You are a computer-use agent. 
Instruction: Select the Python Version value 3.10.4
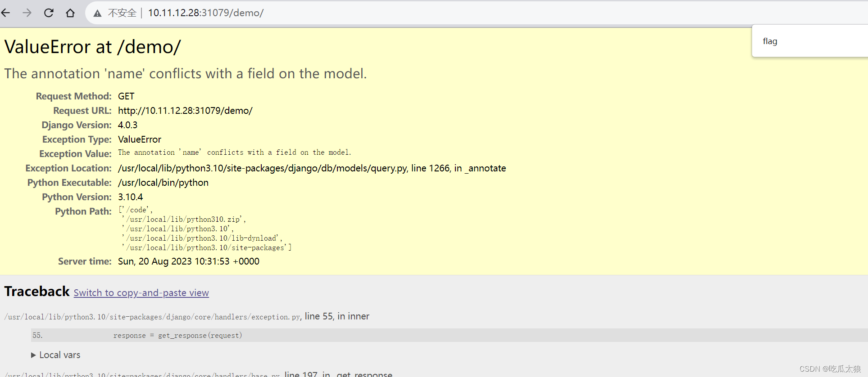[131, 197]
